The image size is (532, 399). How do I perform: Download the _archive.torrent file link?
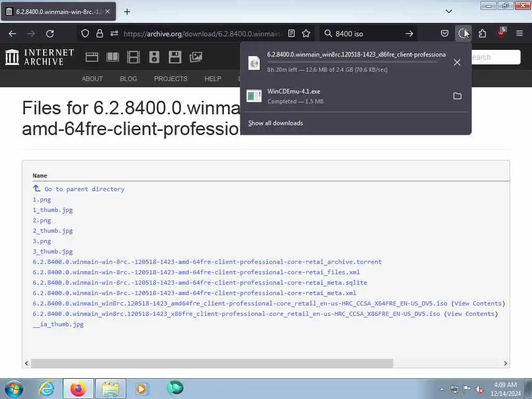point(207,262)
